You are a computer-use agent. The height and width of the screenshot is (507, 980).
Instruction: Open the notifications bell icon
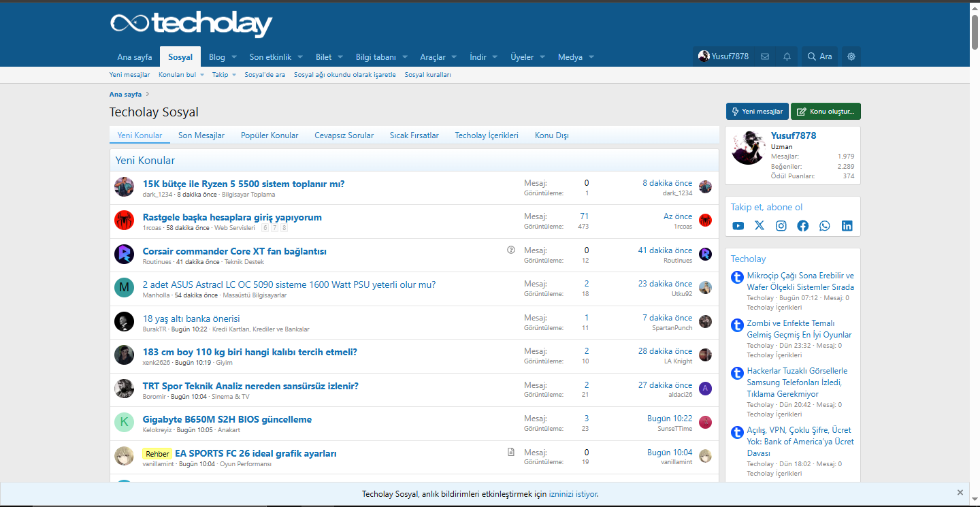[787, 56]
